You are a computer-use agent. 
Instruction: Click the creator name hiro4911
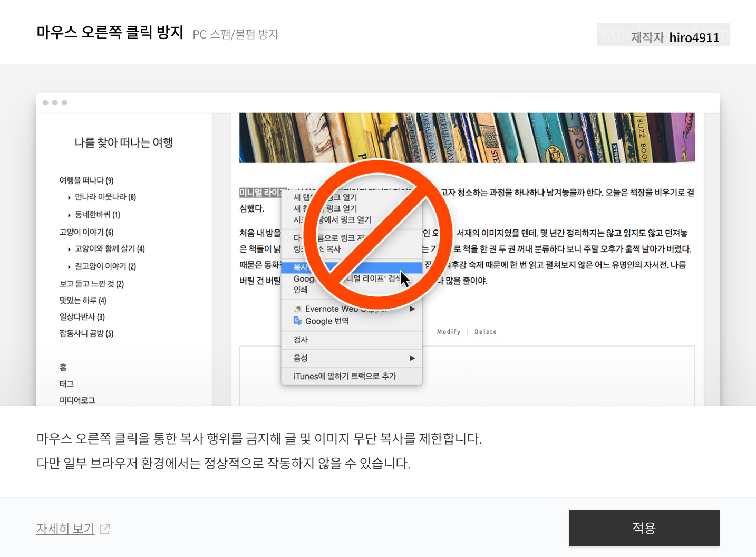tap(694, 37)
